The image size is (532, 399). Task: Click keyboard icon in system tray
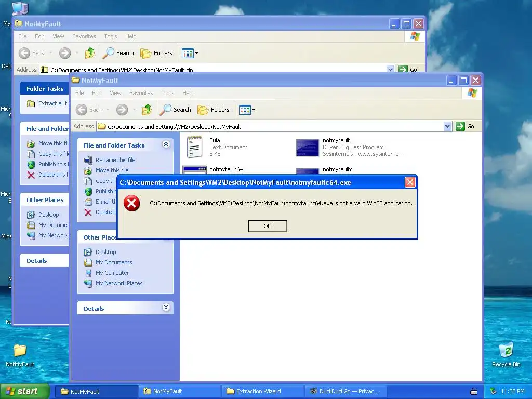pos(474,392)
